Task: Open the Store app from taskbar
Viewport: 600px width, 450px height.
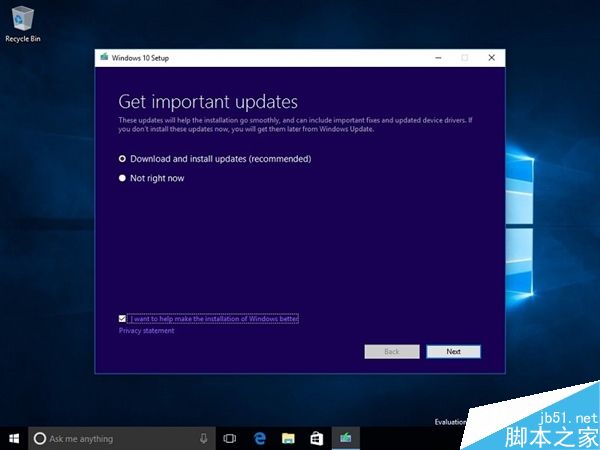Action: coord(317,439)
